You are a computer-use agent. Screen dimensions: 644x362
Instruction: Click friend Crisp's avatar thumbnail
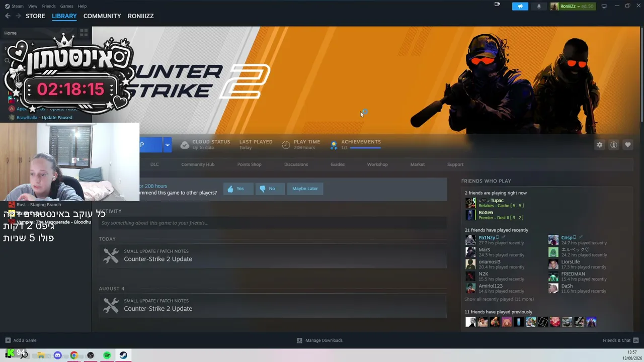click(553, 240)
